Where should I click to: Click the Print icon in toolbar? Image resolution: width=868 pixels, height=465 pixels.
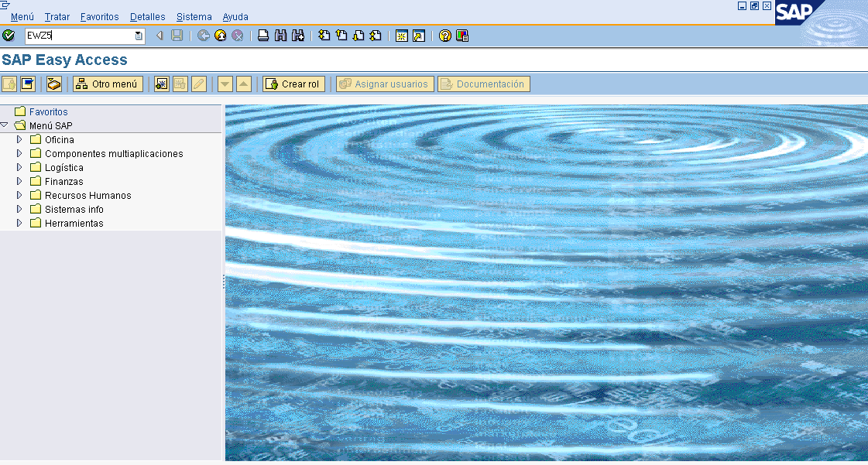click(263, 36)
